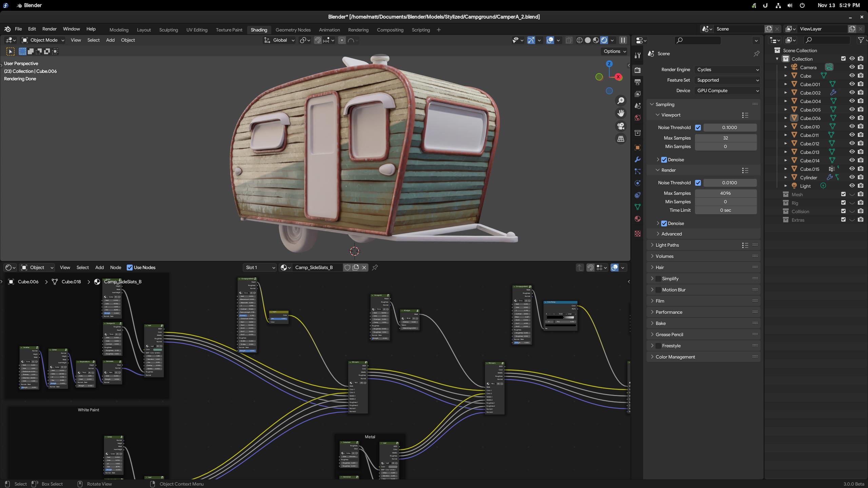Switch perspective/orthographic grid icon in viewport
This screenshot has width=868, height=488.
point(621,139)
